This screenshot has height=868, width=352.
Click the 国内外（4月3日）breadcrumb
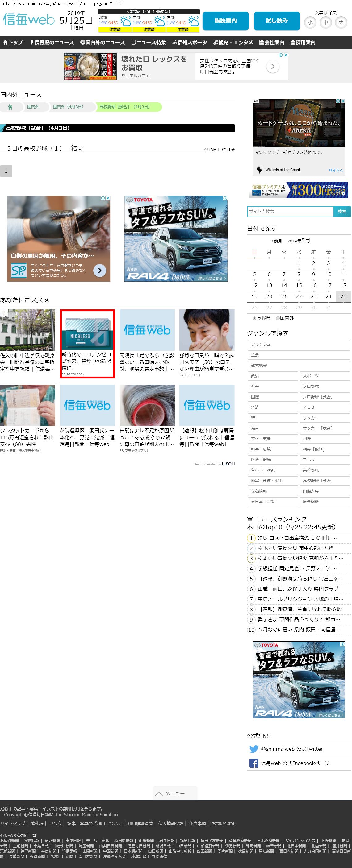point(68,107)
